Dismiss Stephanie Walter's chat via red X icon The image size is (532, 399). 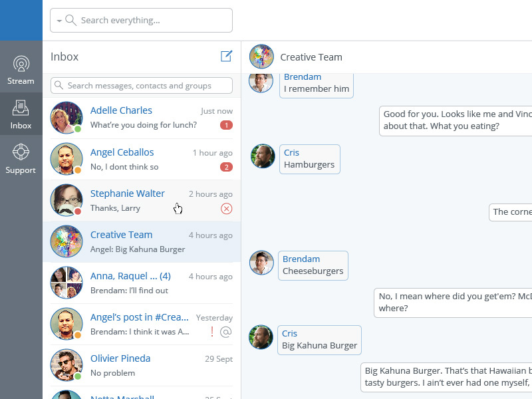(x=227, y=208)
